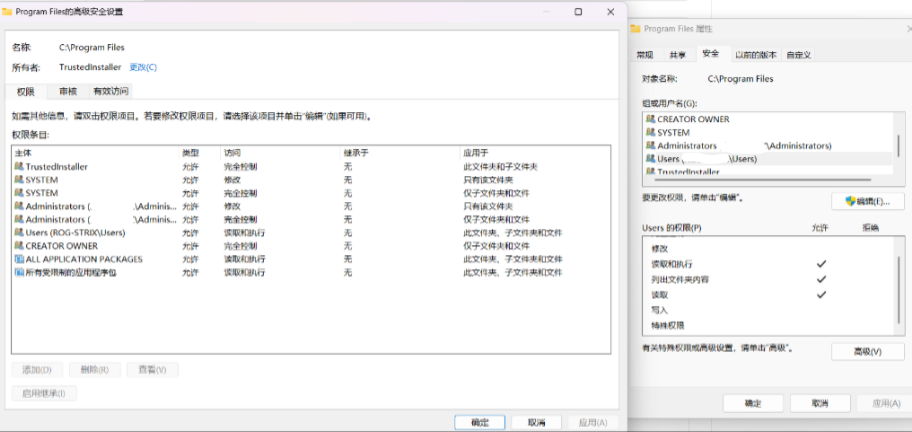
Task: Click the 添加(D) button
Action: coord(37,370)
